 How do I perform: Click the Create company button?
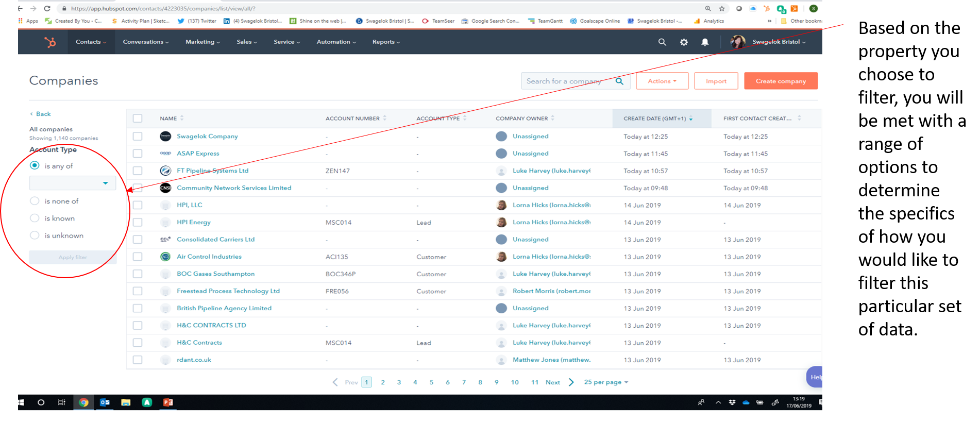click(x=781, y=81)
